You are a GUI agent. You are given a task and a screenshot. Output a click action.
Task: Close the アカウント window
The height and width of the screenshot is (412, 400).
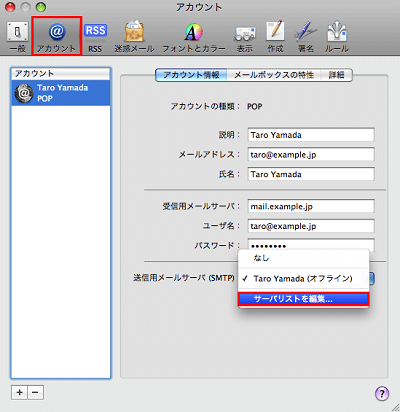tap(10, 7)
